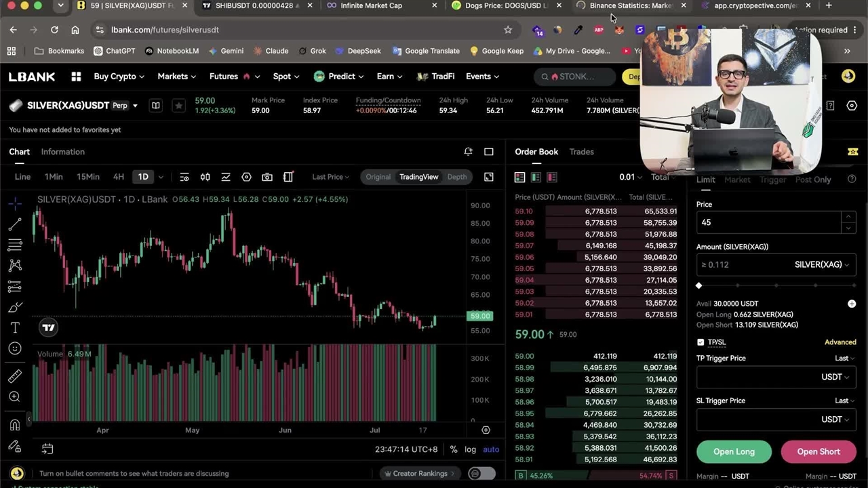The image size is (868, 488).
Task: Open price scale settings gear
Action: tap(486, 430)
